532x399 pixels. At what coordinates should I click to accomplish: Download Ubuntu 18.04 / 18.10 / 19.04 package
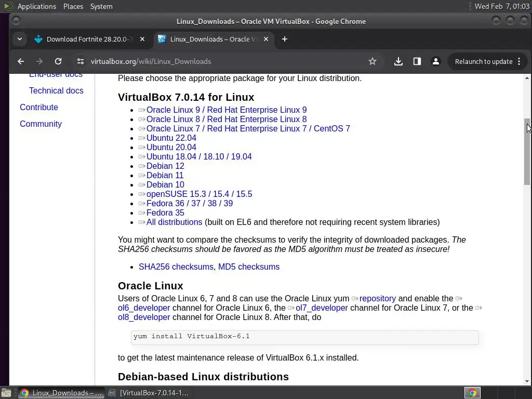[199, 157]
